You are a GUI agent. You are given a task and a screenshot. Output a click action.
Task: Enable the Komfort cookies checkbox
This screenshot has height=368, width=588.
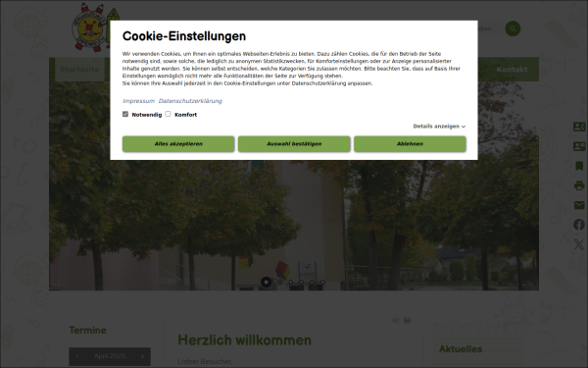(168, 114)
